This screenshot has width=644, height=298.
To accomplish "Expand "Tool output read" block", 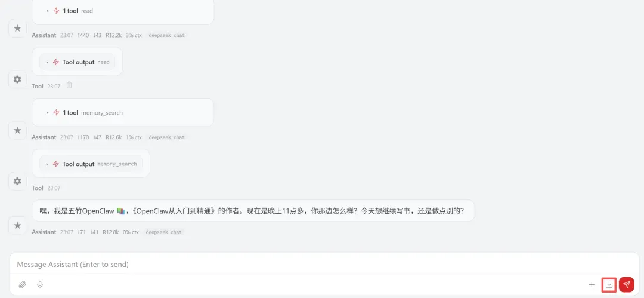I will point(77,62).
